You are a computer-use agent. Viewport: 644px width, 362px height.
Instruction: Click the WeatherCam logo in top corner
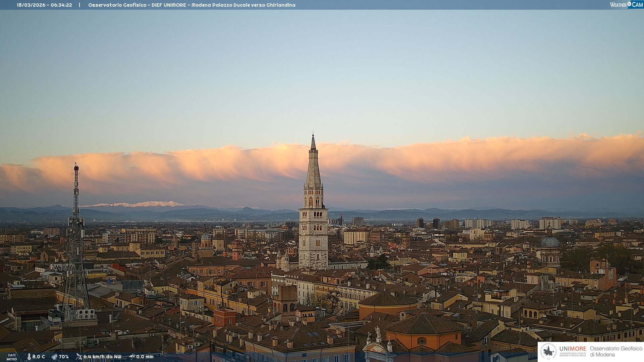(x=626, y=4)
